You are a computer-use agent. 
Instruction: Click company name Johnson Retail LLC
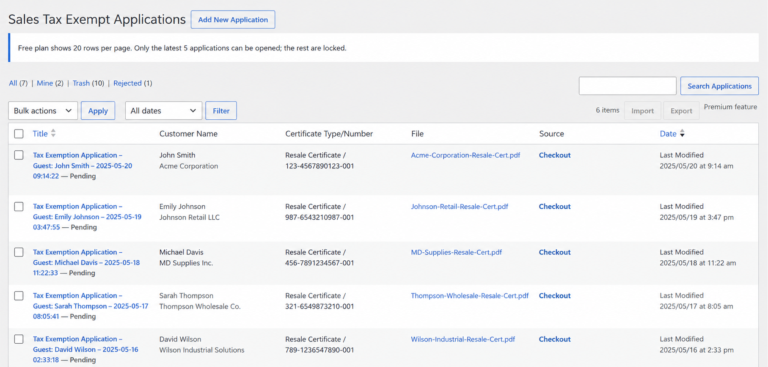point(190,217)
